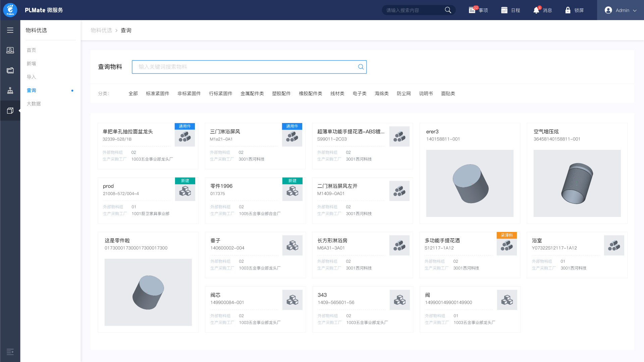Click the collapse sidebar icon at bottom
644x362 pixels.
tap(10, 352)
